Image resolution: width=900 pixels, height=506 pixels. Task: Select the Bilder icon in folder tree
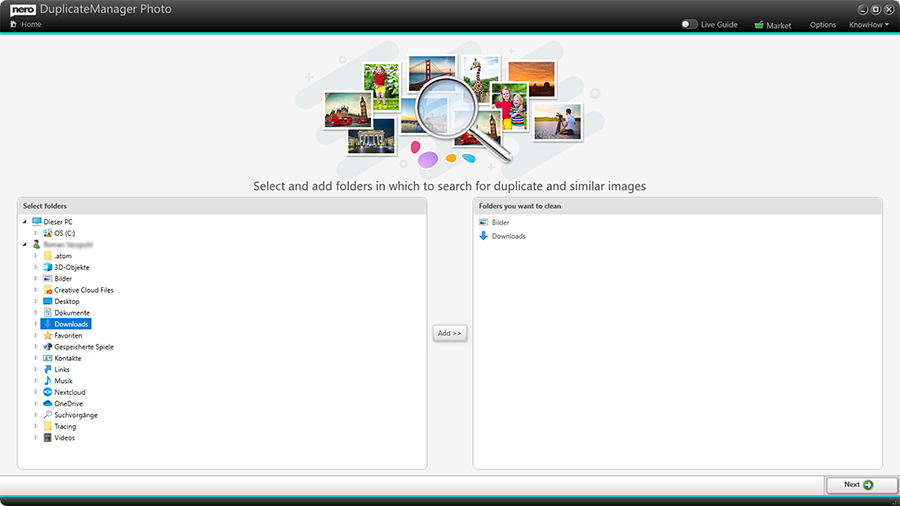tap(48, 278)
